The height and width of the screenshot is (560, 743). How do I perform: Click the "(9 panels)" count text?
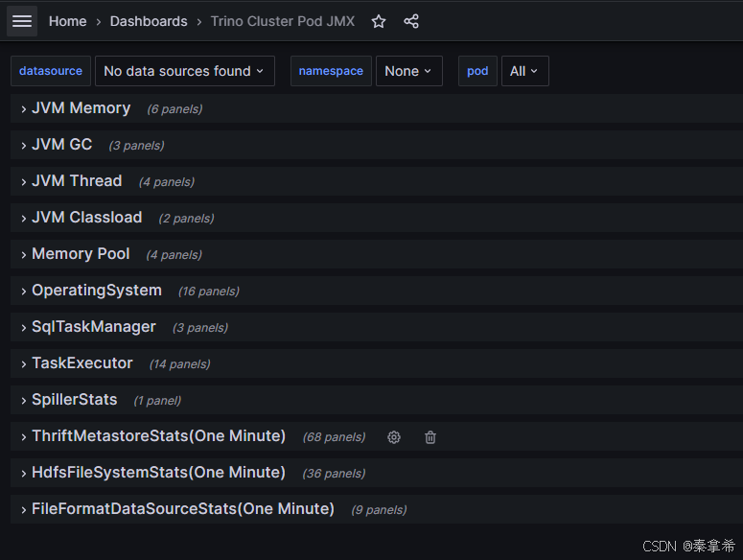pos(379,510)
